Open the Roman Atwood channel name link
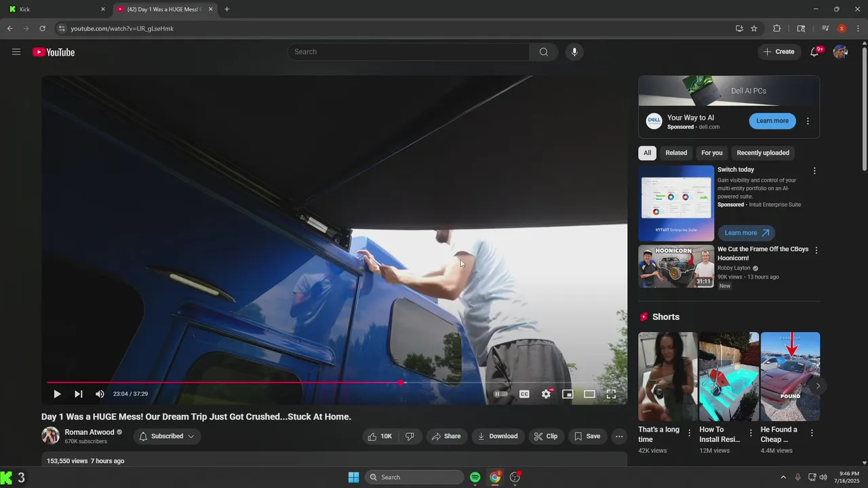The image size is (868, 488). [x=90, y=432]
